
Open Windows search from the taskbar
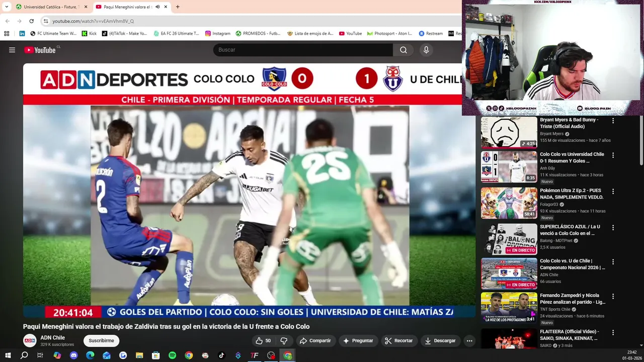24,355
